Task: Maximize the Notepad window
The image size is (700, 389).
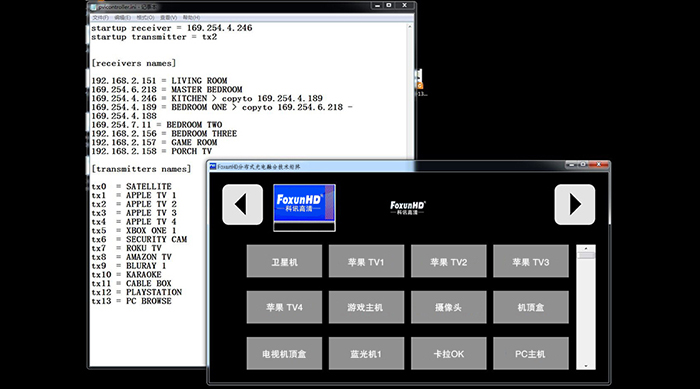Action: pyautogui.click(x=389, y=5)
